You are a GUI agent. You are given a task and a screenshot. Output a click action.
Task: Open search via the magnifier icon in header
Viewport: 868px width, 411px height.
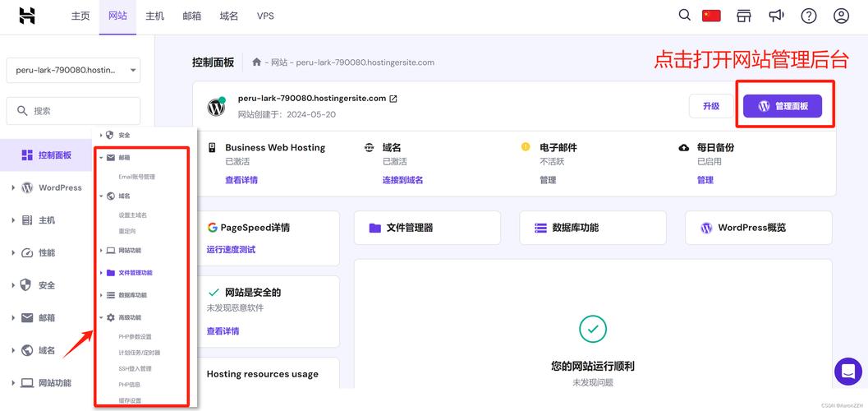click(x=685, y=15)
